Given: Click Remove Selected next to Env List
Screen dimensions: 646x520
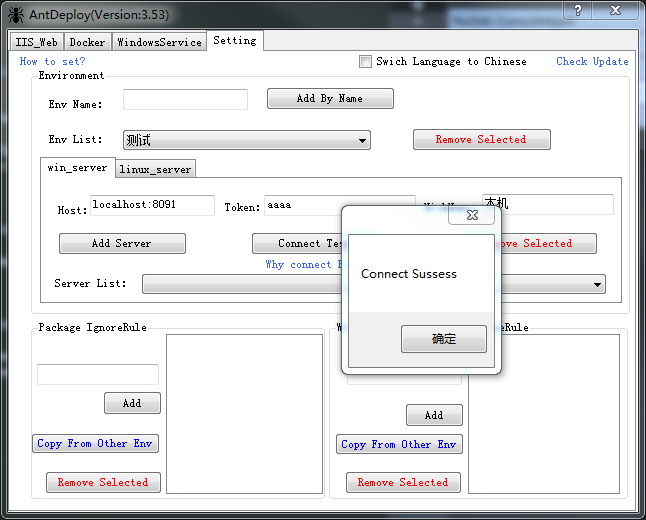Looking at the screenshot, I should click(x=482, y=139).
